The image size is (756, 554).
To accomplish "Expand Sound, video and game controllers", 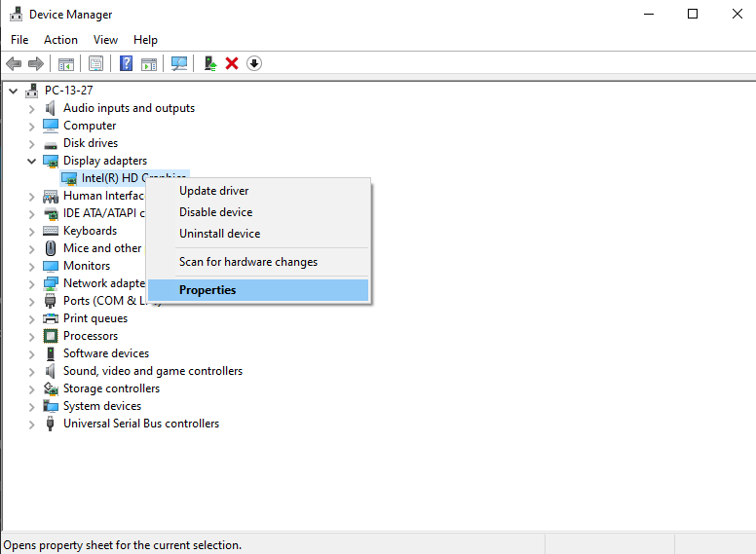I will coord(31,371).
